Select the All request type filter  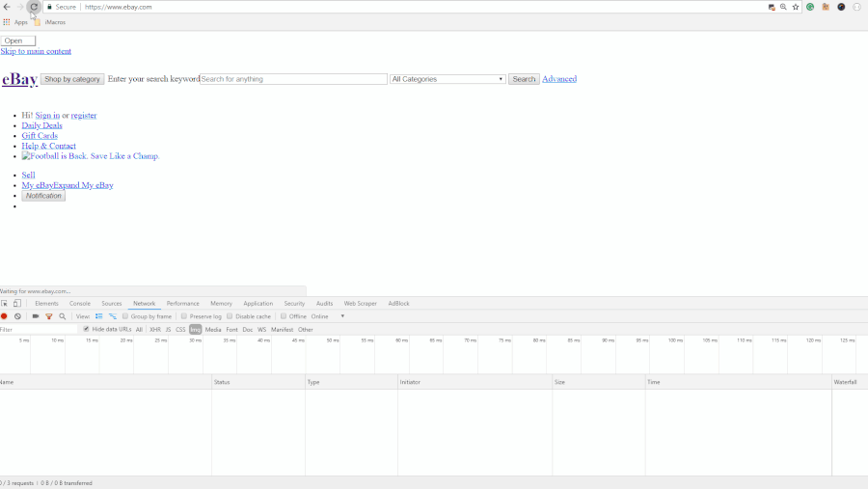139,330
